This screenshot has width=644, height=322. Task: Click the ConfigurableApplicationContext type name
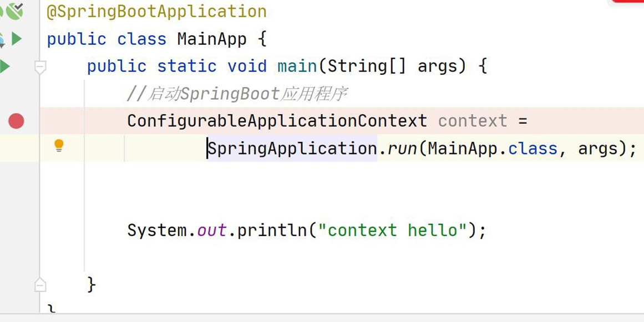click(277, 121)
